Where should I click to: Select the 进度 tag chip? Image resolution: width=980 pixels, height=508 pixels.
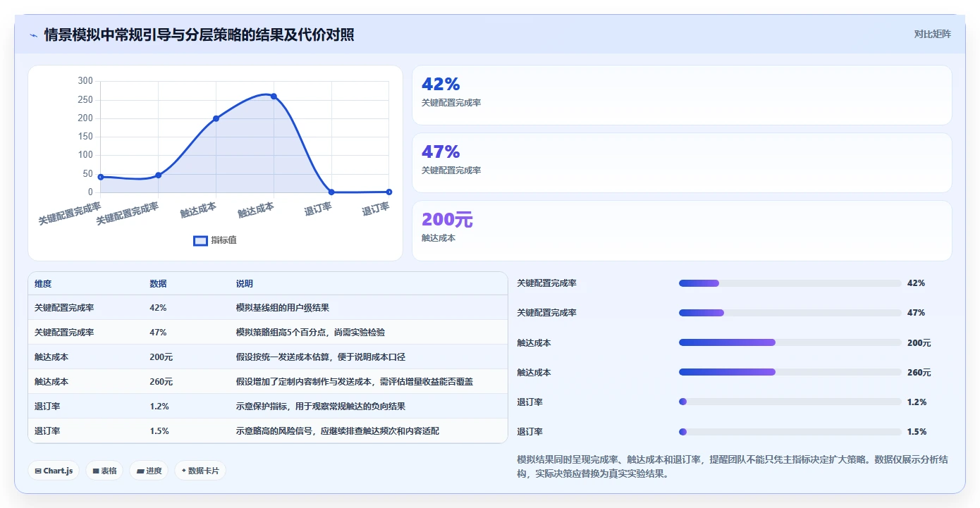point(149,471)
